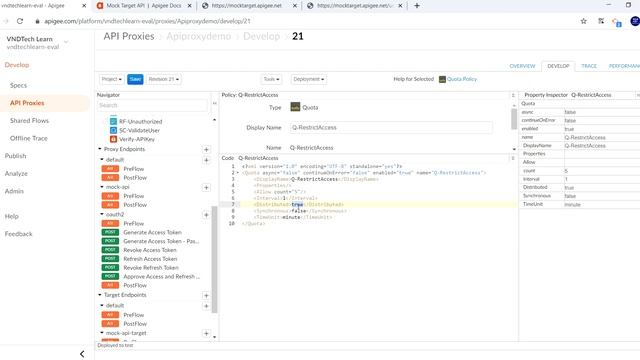This screenshot has width=640, height=360.
Task: Collapse the oauth2 proxy endpoint
Action: click(x=102, y=214)
